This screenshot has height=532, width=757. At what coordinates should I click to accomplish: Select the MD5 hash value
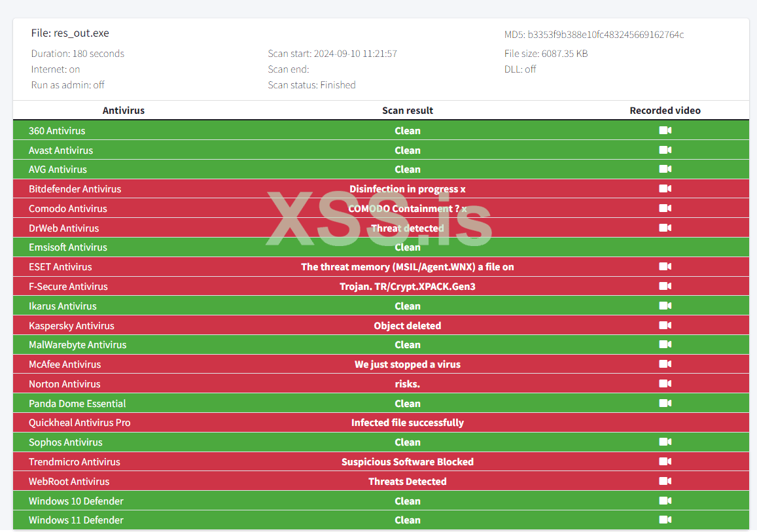tap(605, 35)
